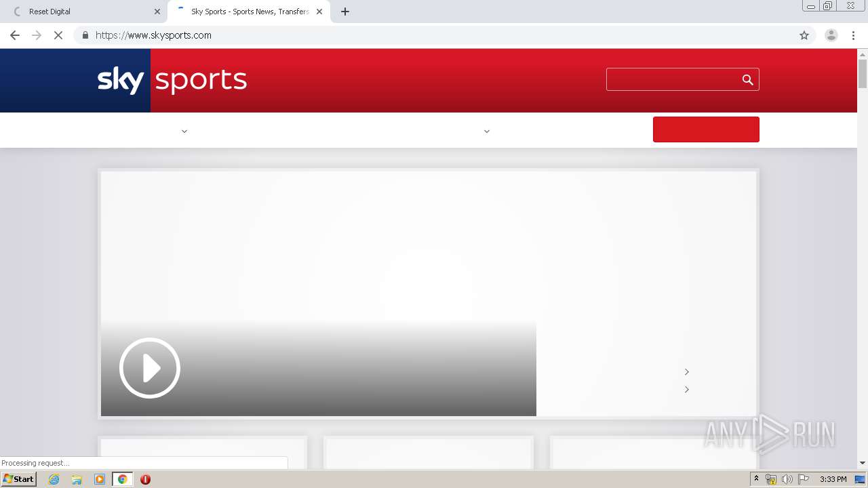Image resolution: width=868 pixels, height=488 pixels.
Task: Open the Chrome three-dot menu
Action: [x=853, y=35]
